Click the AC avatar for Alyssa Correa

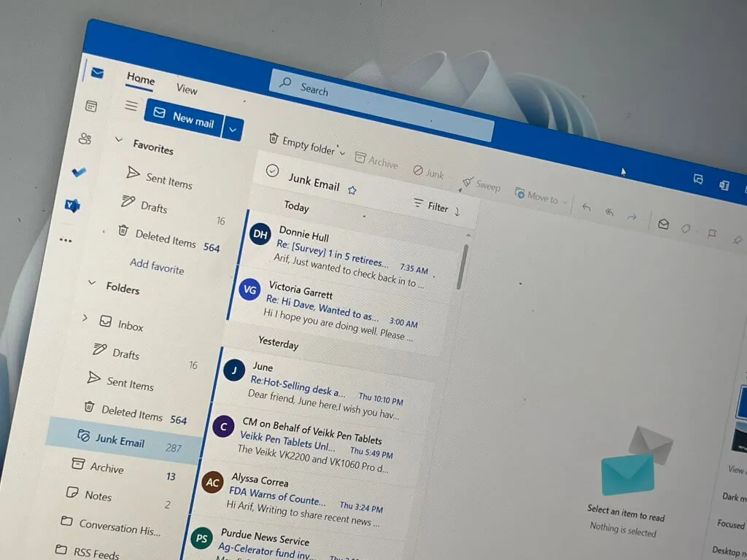[x=212, y=482]
